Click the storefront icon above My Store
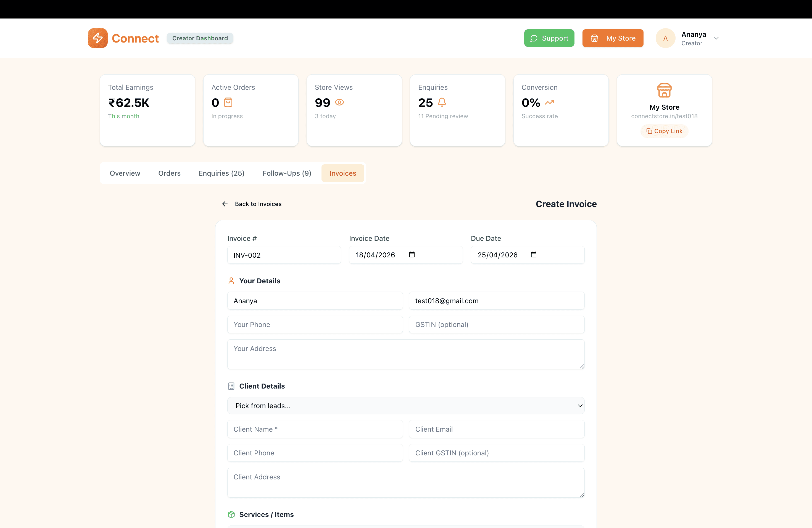The width and height of the screenshot is (812, 528). tap(664, 90)
